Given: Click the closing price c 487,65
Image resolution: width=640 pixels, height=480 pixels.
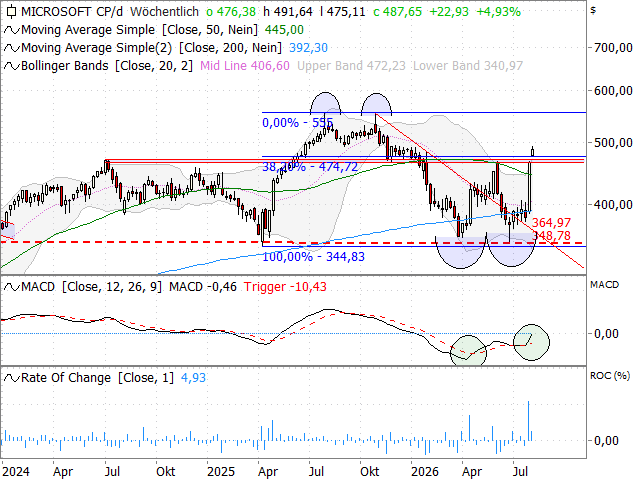Looking at the screenshot, I should pyautogui.click(x=398, y=11).
